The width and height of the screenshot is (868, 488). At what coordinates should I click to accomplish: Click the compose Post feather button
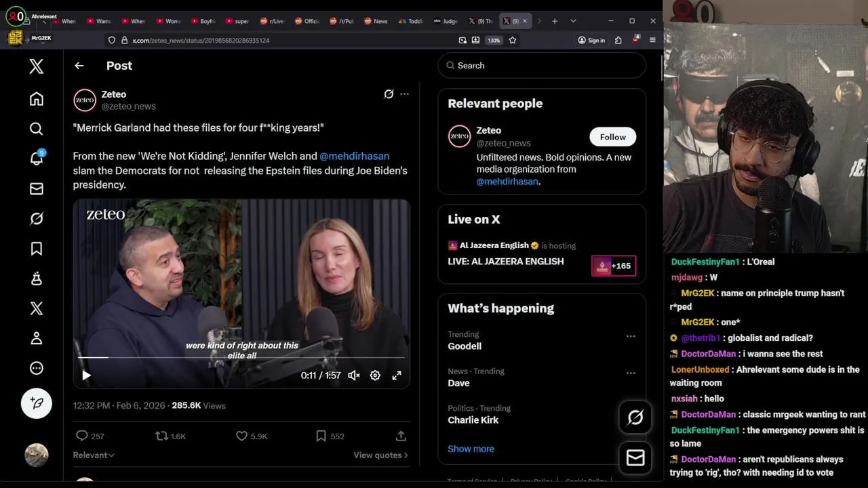click(x=37, y=403)
